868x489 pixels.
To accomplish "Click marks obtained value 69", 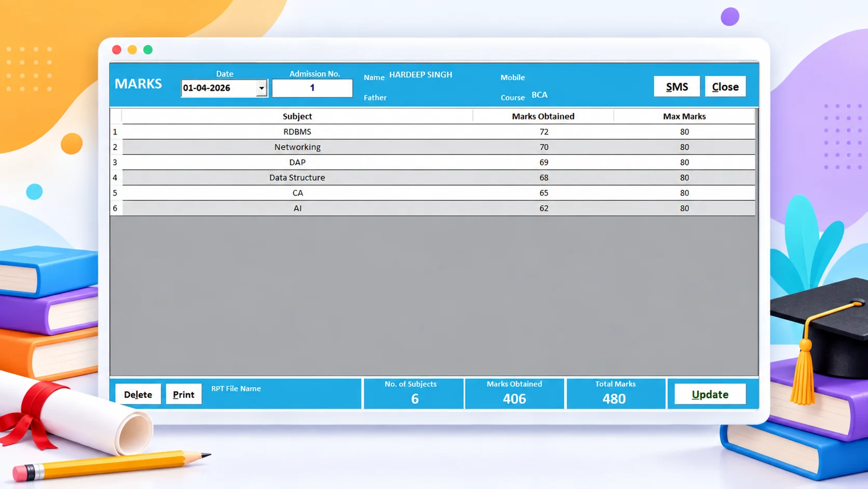I will tap(543, 162).
